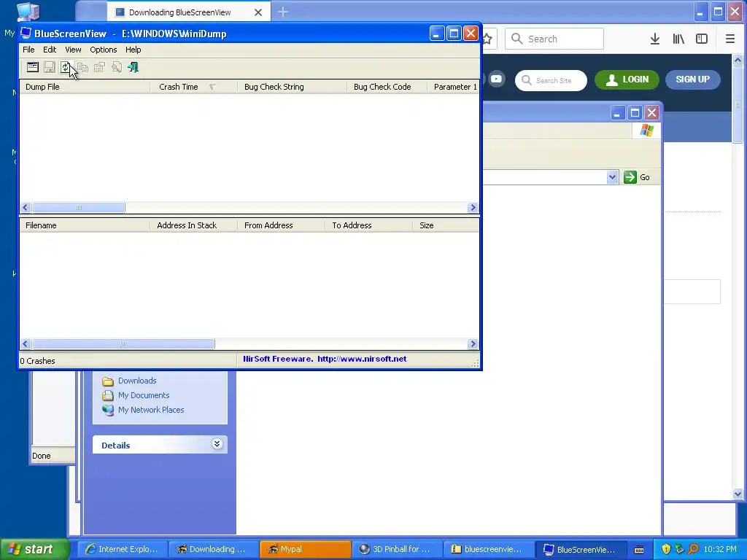Sort by Size column in lower pane
This screenshot has width=747, height=560.
click(x=446, y=225)
